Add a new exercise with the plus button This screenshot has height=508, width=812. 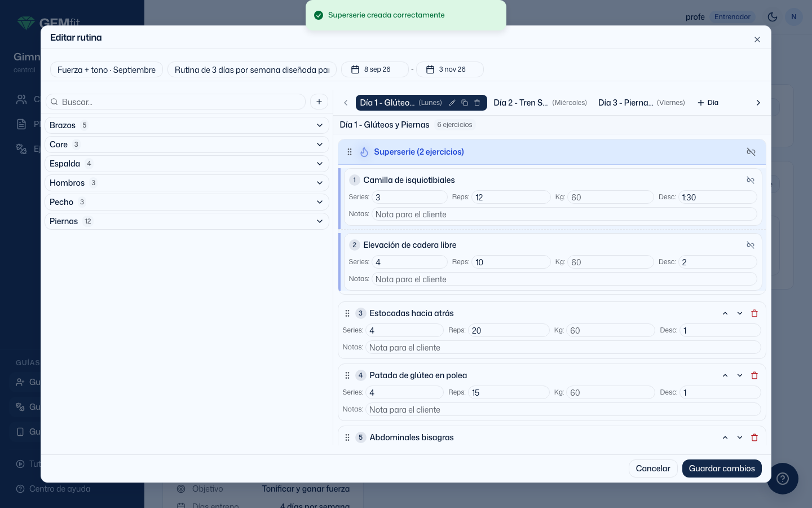pos(319,102)
